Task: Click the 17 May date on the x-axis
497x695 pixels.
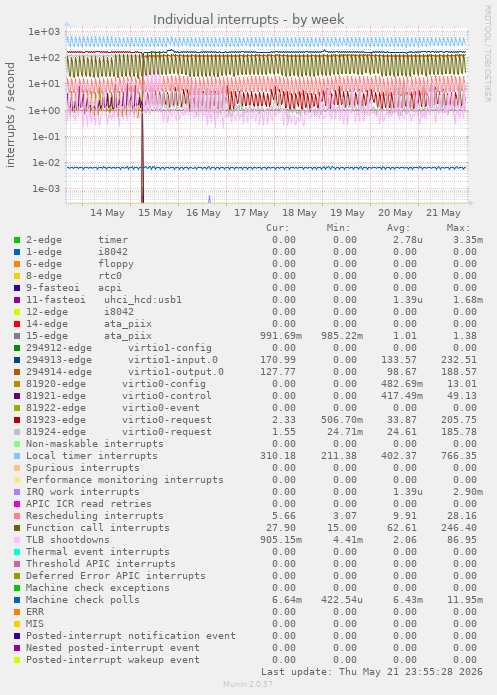Action: click(251, 213)
